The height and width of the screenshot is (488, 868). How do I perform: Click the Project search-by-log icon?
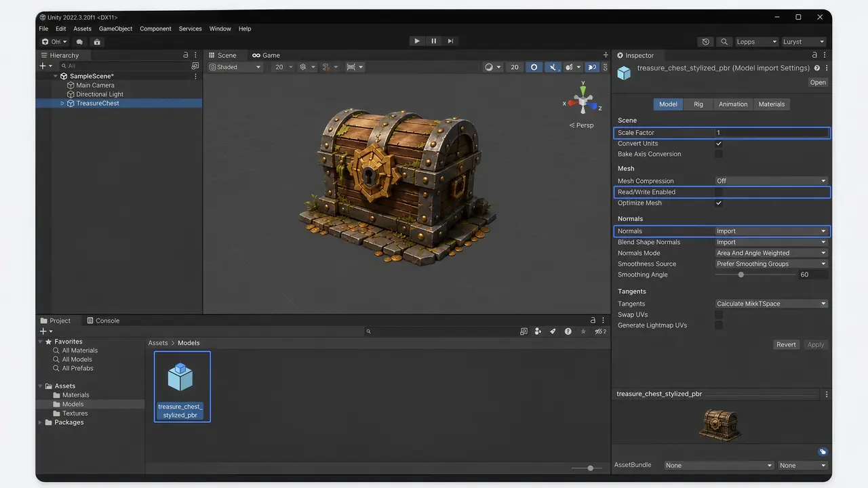553,331
